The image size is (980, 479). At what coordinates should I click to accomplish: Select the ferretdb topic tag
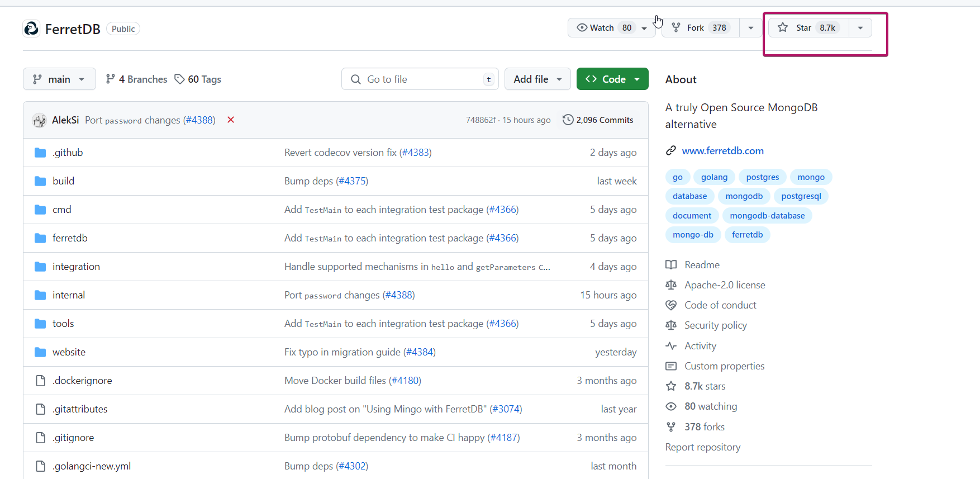click(748, 235)
